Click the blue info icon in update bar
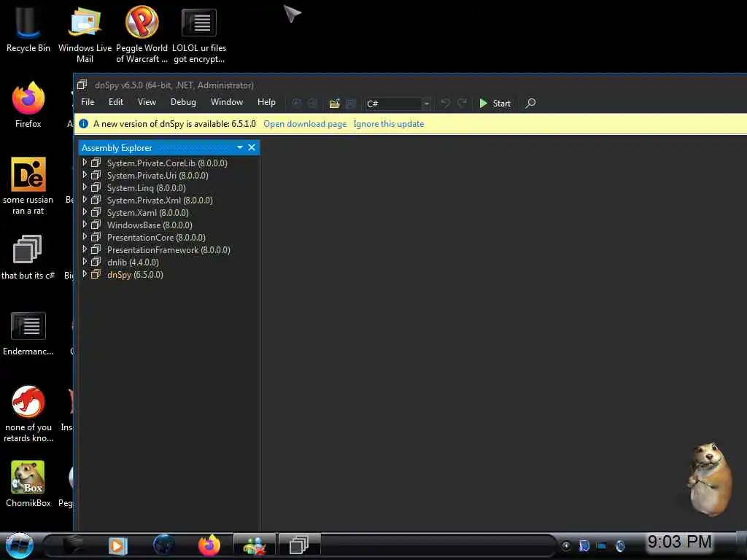 [83, 124]
